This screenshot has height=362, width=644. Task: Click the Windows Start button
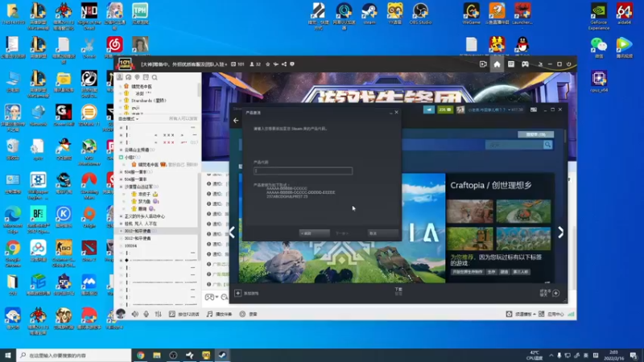8,355
